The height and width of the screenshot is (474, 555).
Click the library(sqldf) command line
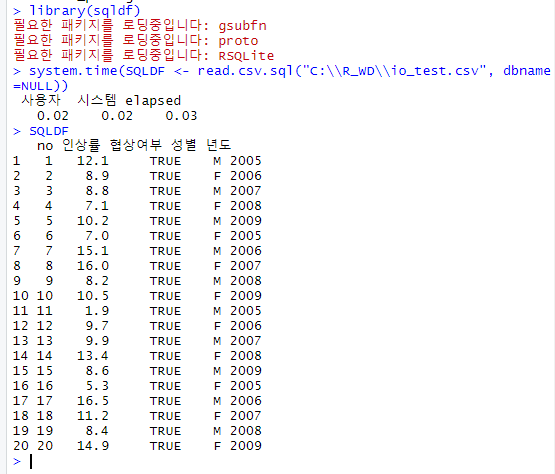click(77, 11)
